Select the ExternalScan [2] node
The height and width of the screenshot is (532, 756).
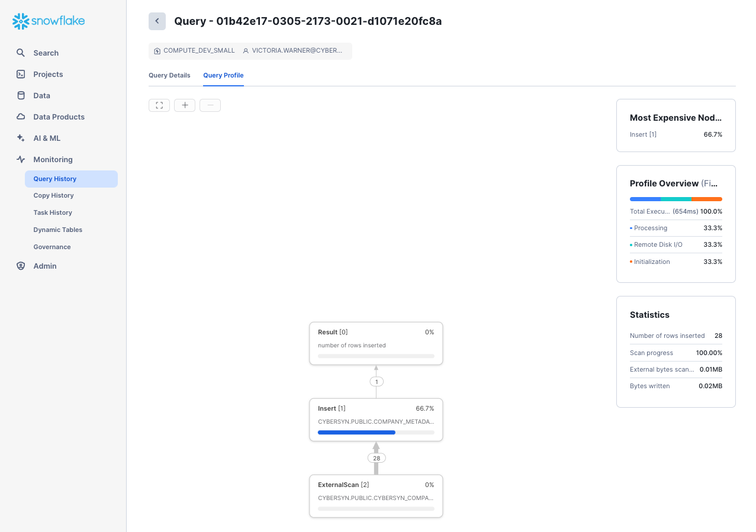tap(376, 496)
